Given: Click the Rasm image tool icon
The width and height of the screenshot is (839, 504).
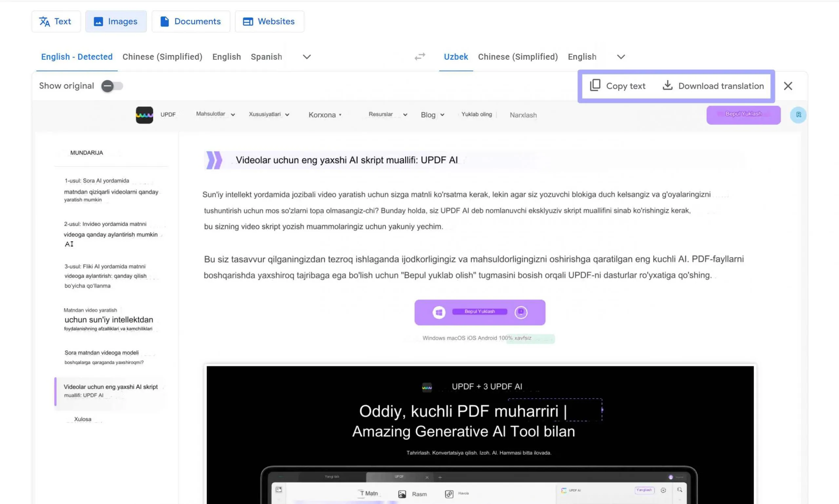Looking at the screenshot, I should (x=402, y=494).
